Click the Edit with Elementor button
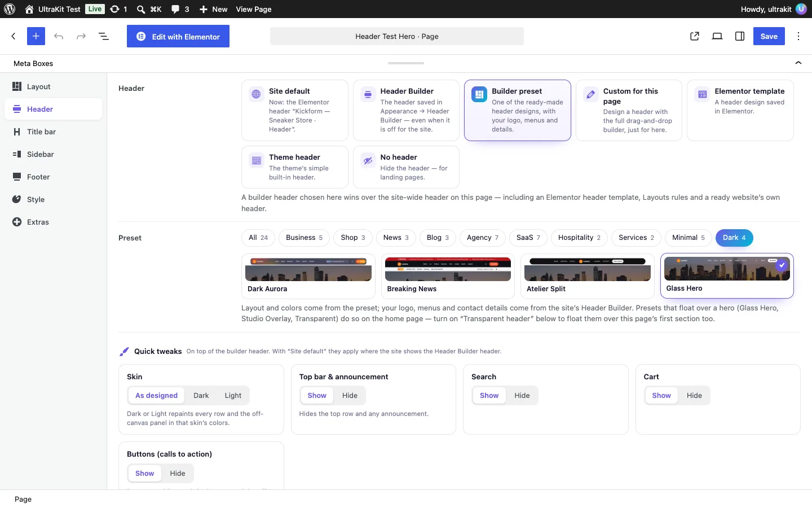Viewport: 812px width, 508px height. (178, 36)
